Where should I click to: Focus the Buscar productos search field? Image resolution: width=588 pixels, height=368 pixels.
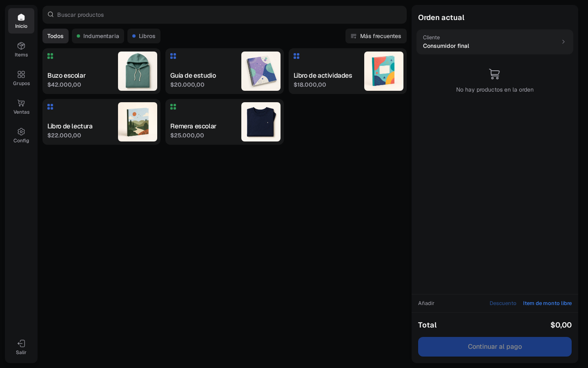225,15
